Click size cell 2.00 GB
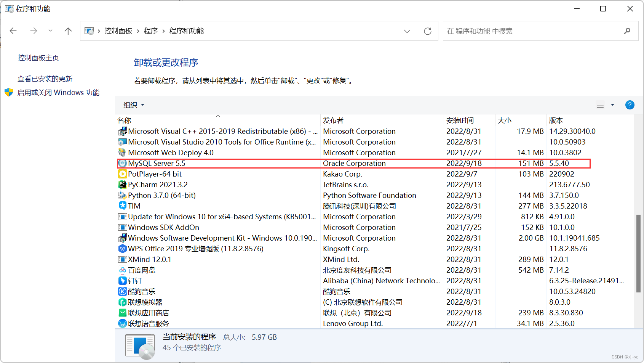The height and width of the screenshot is (363, 644). 531,238
